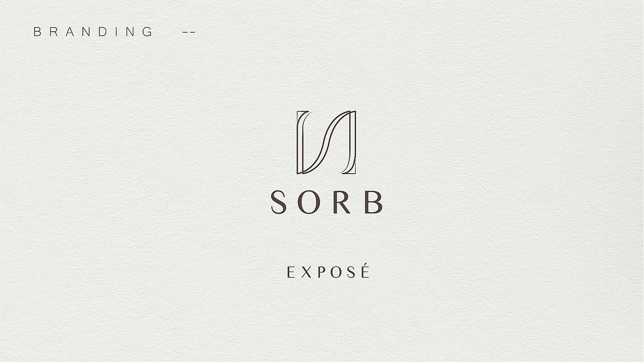
Task: Click the letter S in SORB
Action: tap(278, 202)
